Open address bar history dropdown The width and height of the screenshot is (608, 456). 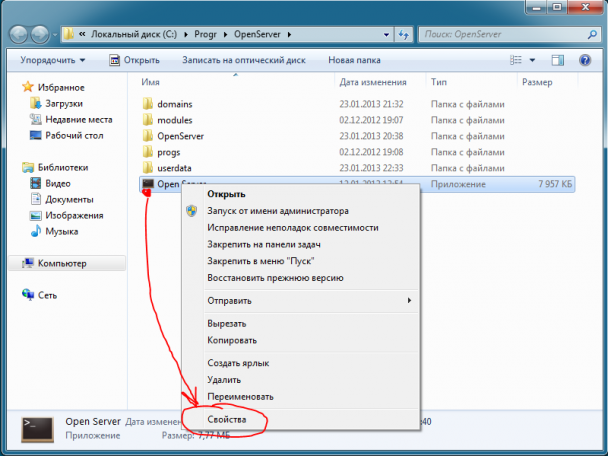(x=386, y=35)
